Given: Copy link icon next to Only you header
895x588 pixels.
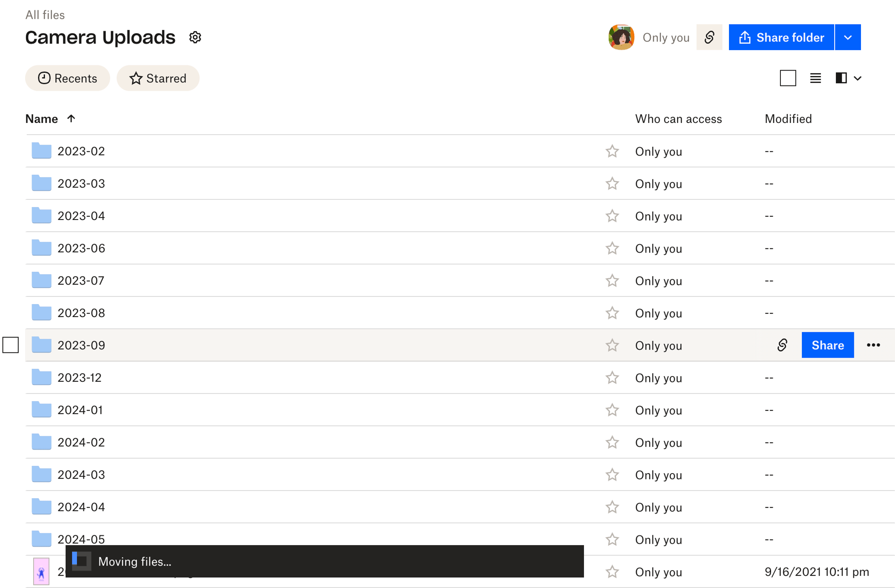Looking at the screenshot, I should (709, 37).
